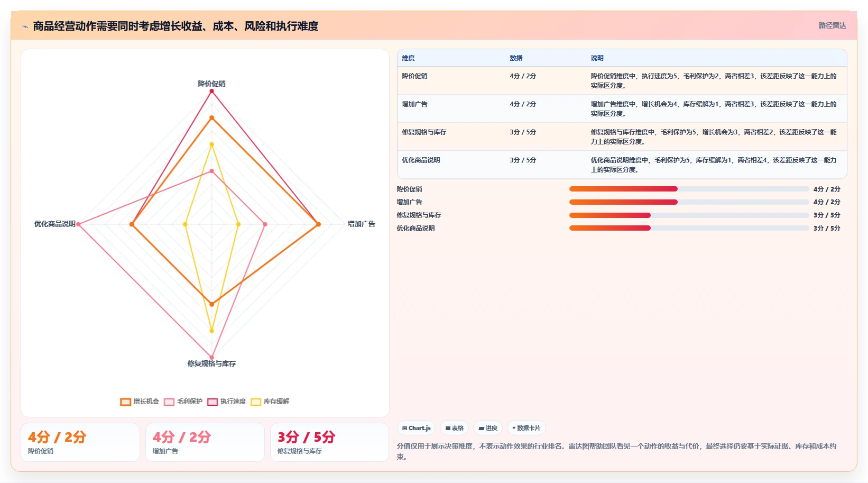Viewport: 868px width, 483px height.
Task: Click the 优化商品说明 radar axis label
Action: 55,224
